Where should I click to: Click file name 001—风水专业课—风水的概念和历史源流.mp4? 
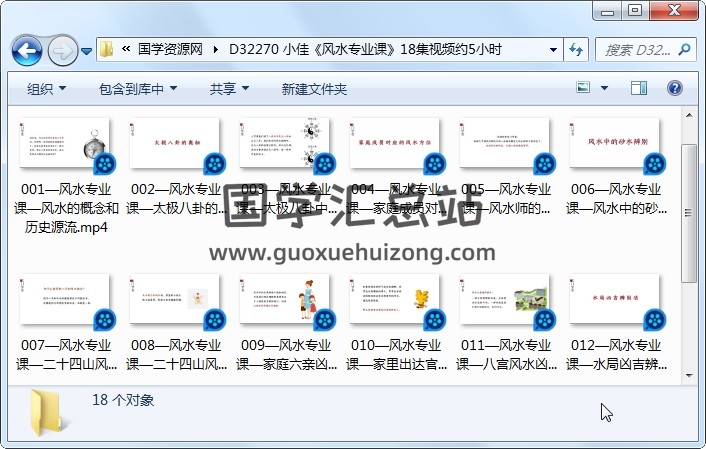tap(66, 208)
